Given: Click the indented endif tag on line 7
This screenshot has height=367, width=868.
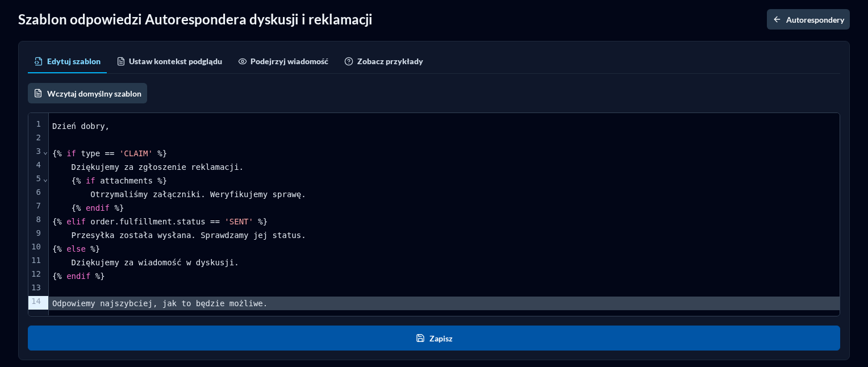Looking at the screenshot, I should pos(98,208).
